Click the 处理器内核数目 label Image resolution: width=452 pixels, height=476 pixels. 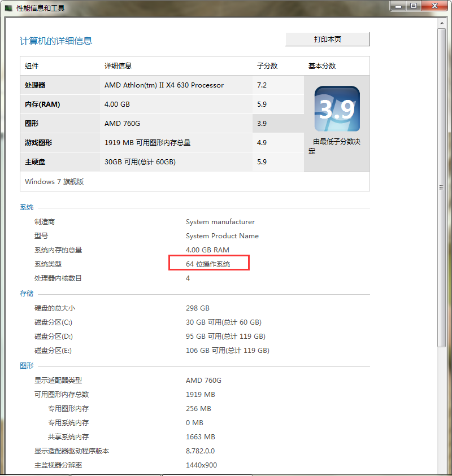pos(58,278)
